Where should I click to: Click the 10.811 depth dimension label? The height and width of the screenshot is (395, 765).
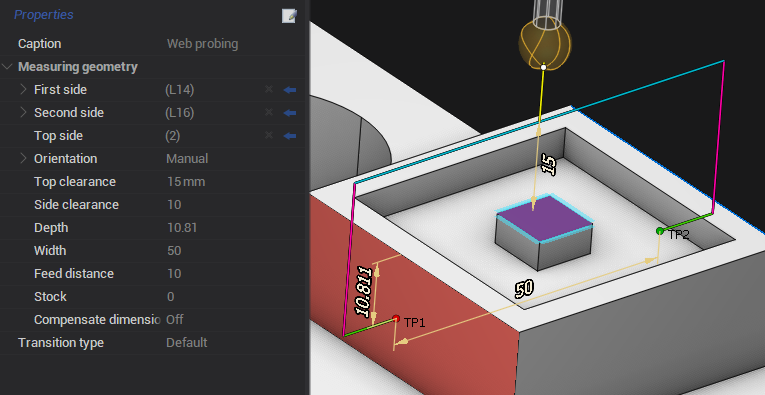click(x=364, y=292)
